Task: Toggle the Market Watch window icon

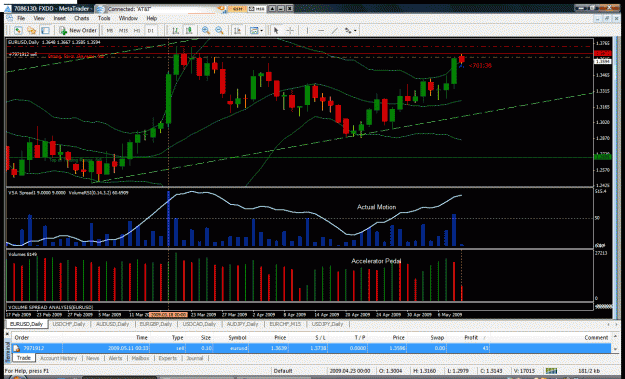Action: coord(45,30)
